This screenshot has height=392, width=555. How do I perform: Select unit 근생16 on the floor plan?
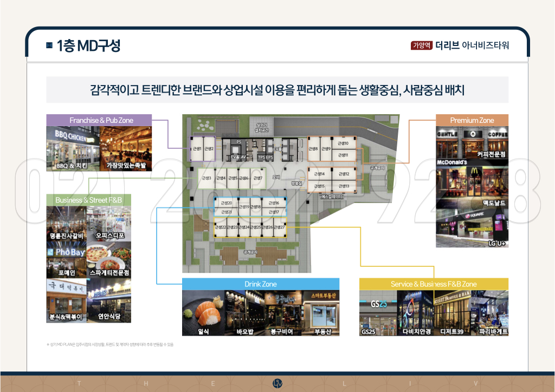coord(274,203)
